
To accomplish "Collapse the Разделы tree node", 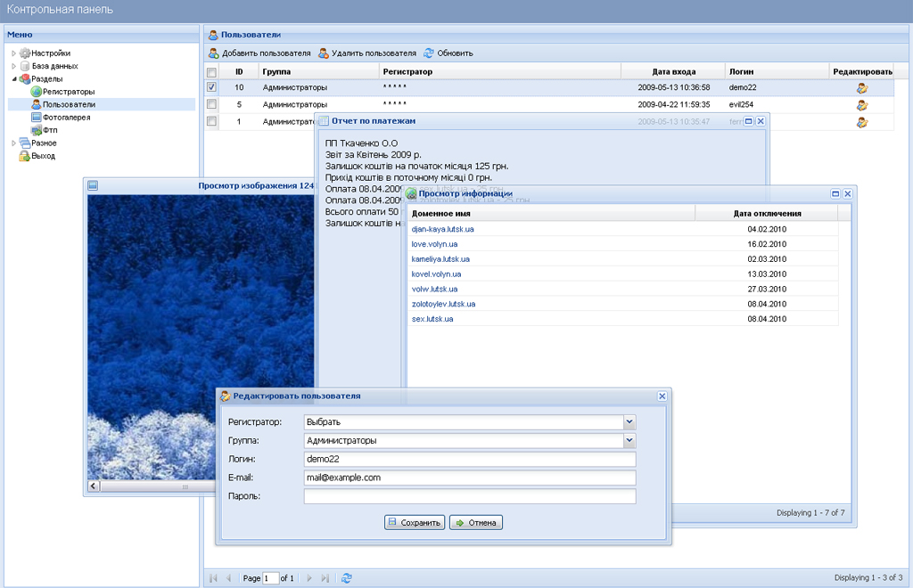I will point(14,78).
